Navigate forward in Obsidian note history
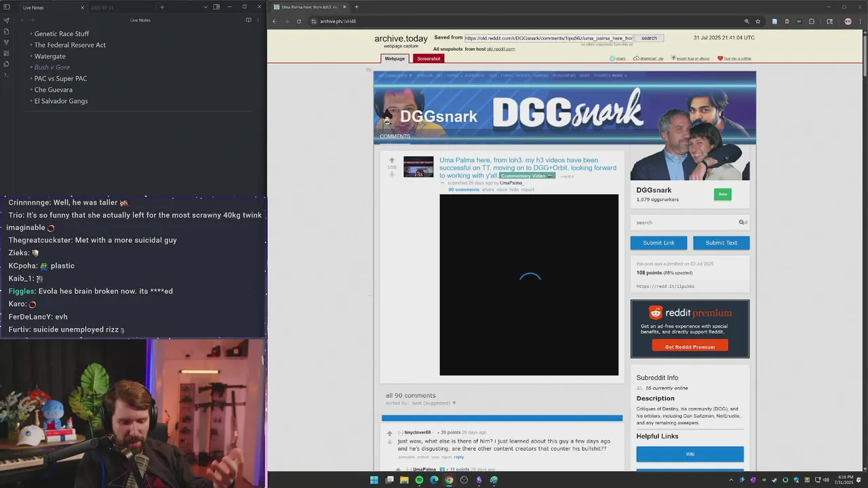 [31, 20]
